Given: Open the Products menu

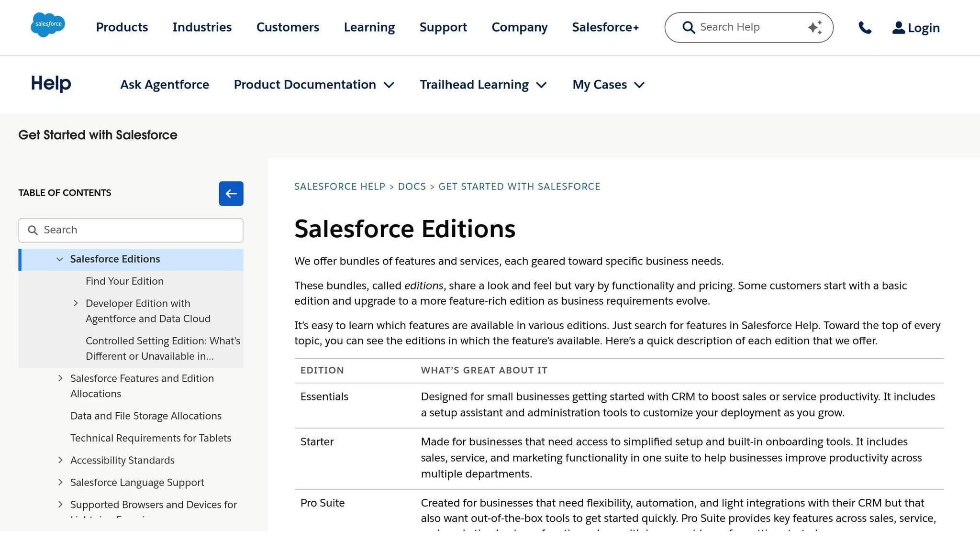Looking at the screenshot, I should point(122,27).
